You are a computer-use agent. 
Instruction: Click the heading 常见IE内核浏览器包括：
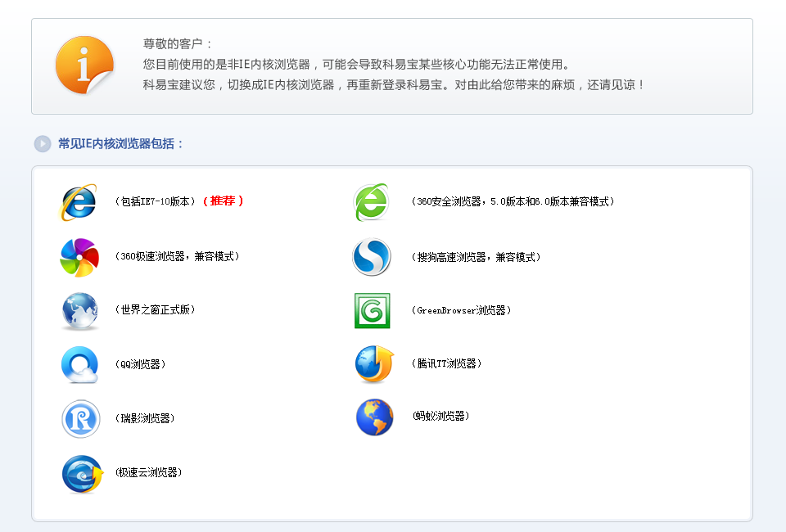coord(121,144)
